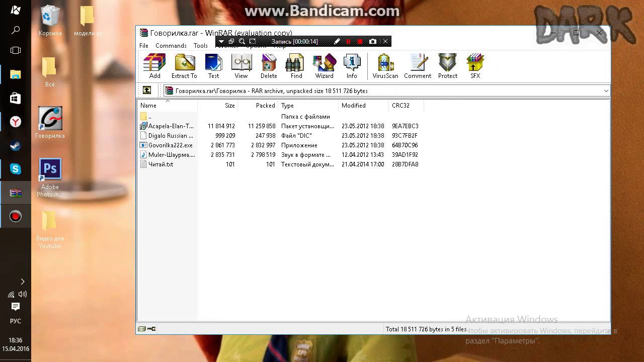
Task: Click the Comment toolbar icon
Action: tap(418, 66)
